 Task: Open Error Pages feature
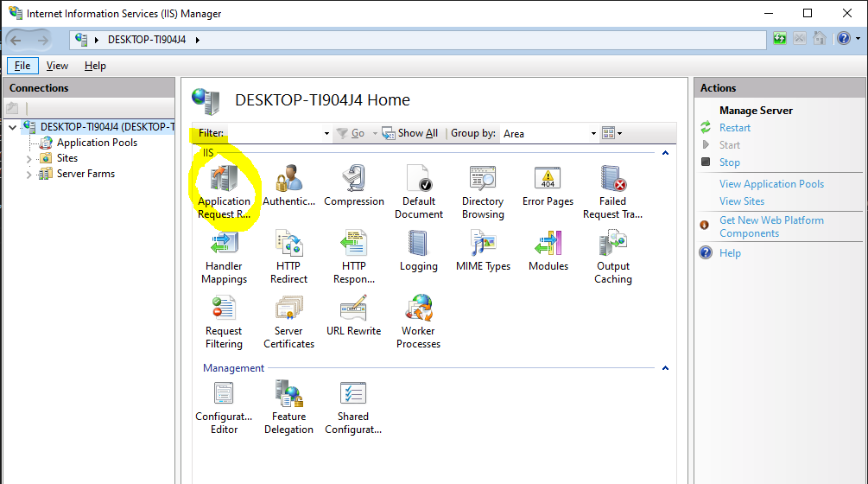(x=548, y=186)
